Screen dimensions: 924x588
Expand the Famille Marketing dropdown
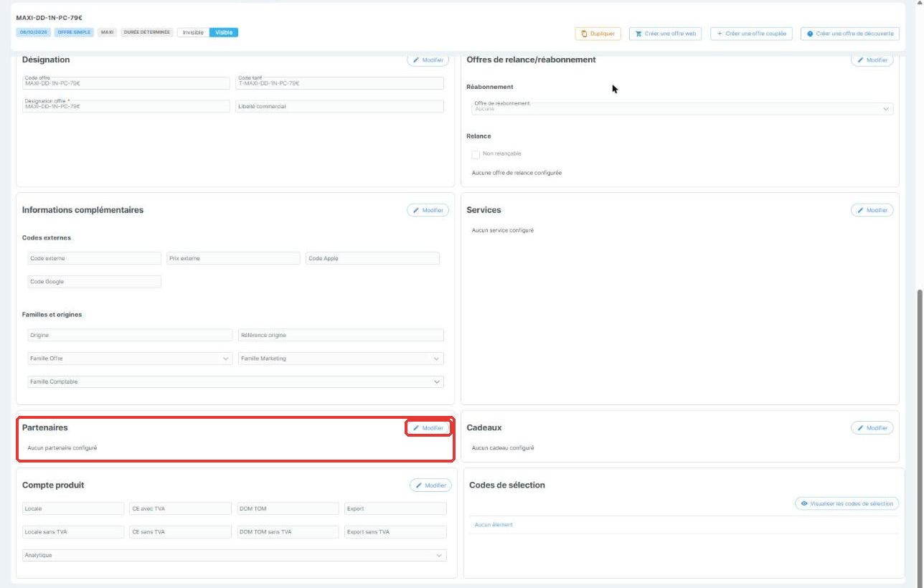(341, 359)
